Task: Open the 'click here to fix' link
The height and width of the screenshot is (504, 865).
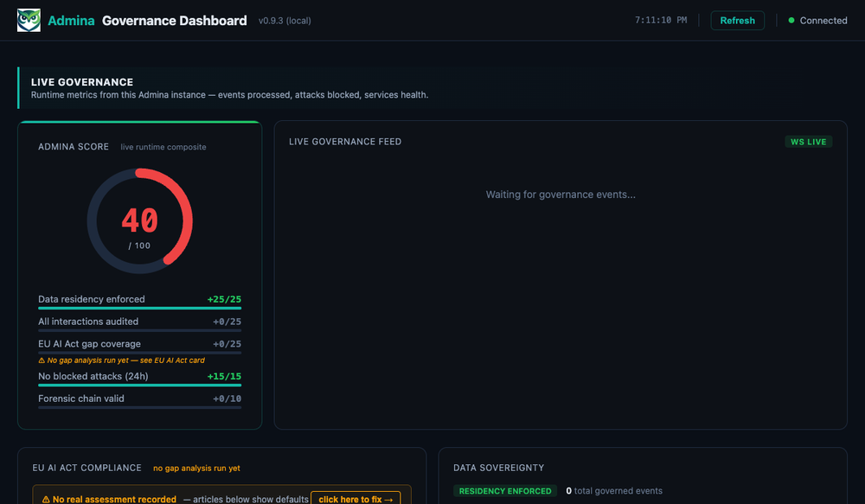Action: (356, 499)
